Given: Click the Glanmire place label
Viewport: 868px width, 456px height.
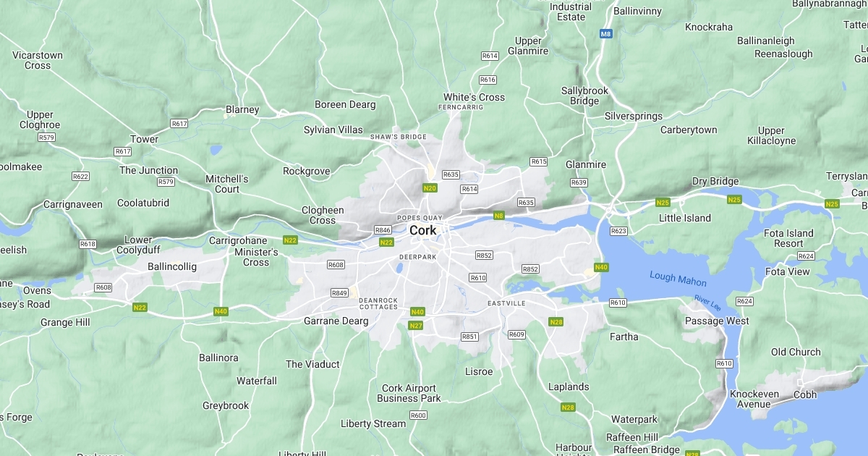Looking at the screenshot, I should point(586,164).
